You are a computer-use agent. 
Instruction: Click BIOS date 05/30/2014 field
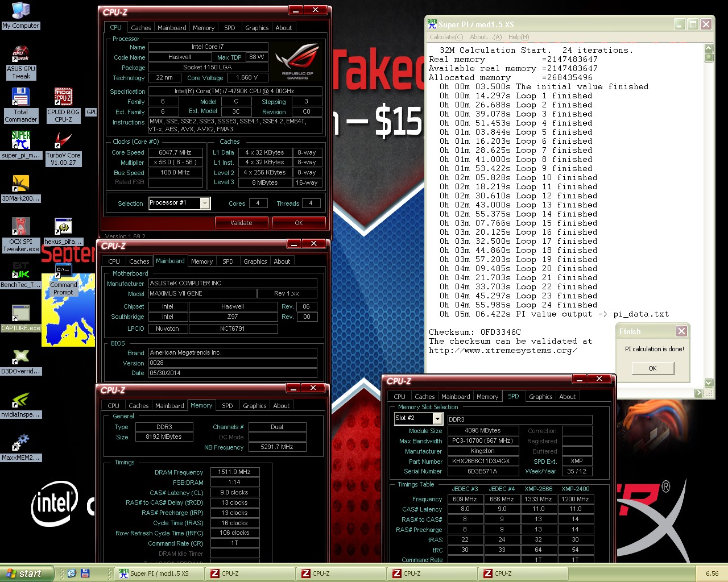pos(233,373)
